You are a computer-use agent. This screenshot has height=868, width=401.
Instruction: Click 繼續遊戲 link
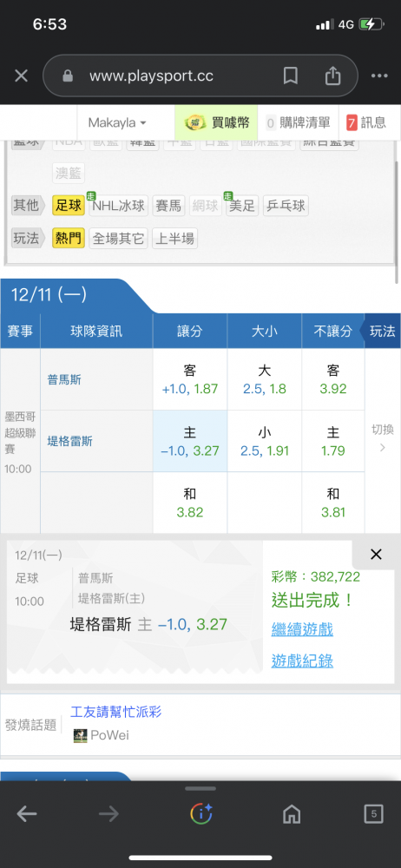coord(302,628)
